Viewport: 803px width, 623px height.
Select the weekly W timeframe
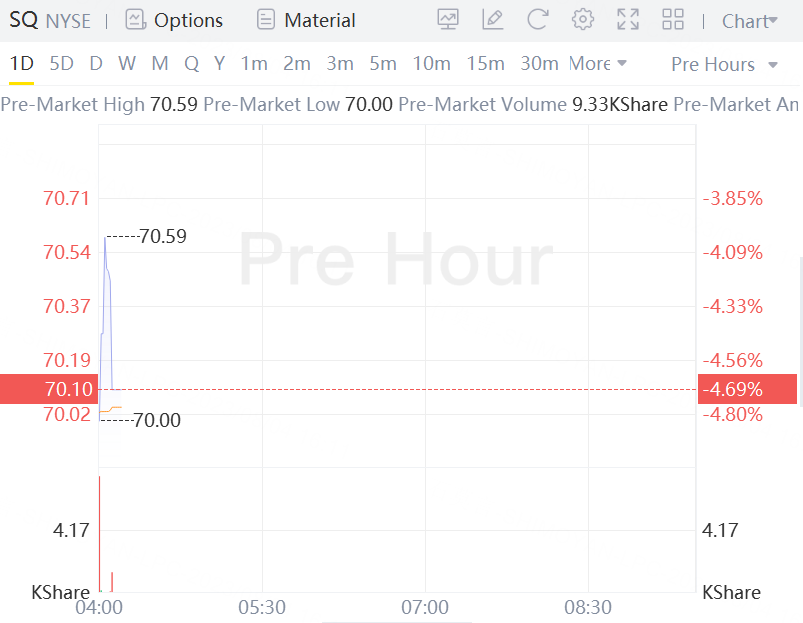pyautogui.click(x=127, y=64)
